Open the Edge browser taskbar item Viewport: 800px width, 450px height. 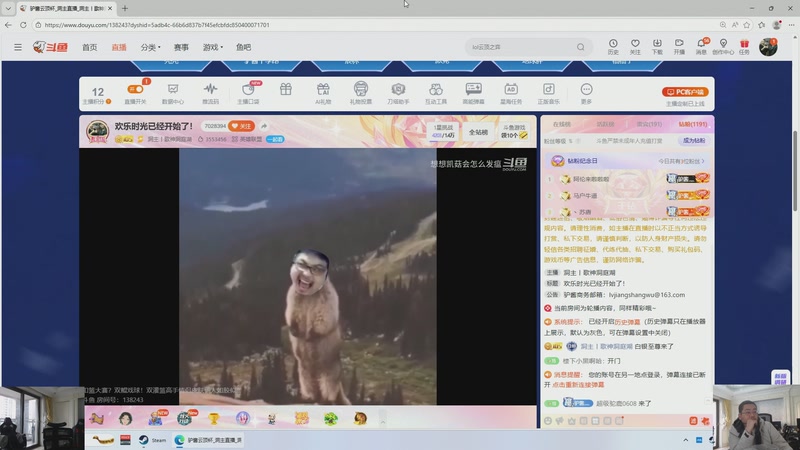point(209,440)
